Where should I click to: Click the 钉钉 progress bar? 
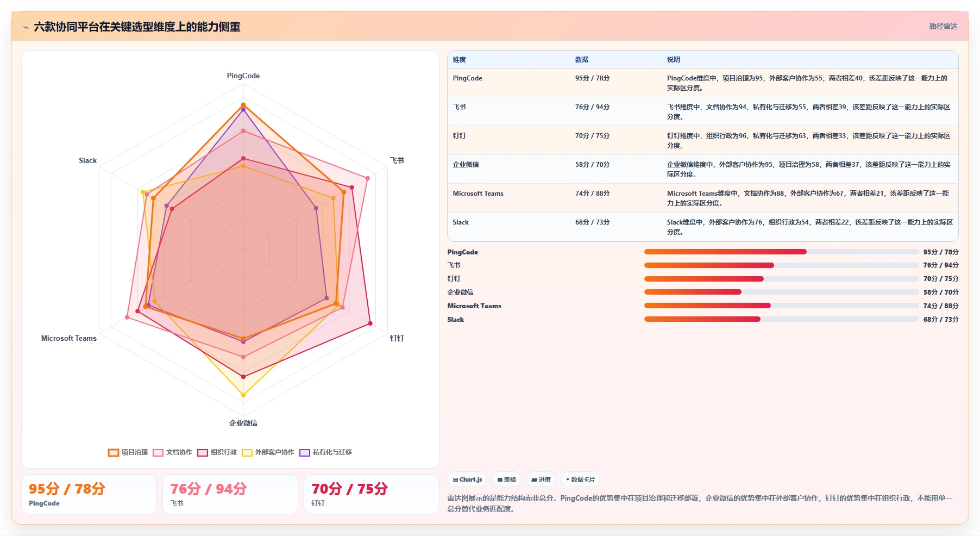[781, 279]
